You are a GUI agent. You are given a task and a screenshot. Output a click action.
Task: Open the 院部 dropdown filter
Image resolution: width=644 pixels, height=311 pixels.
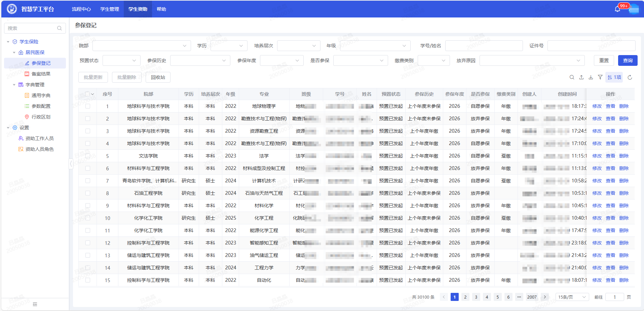click(x=141, y=46)
